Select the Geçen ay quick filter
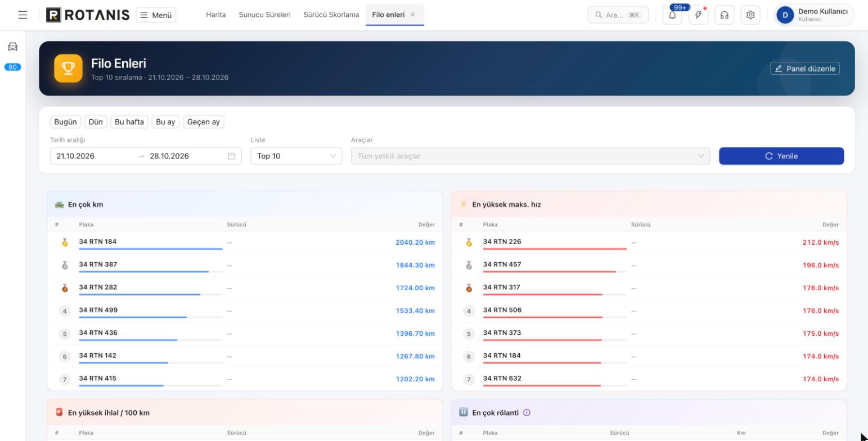868x441 pixels. pyautogui.click(x=204, y=122)
